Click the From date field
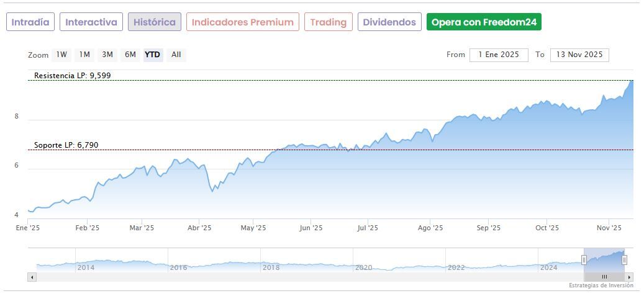Screen dimensions: 644x296 click(x=499, y=55)
